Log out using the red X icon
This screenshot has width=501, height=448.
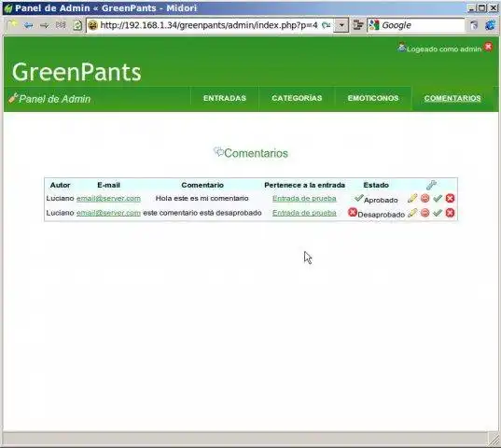[x=488, y=47]
